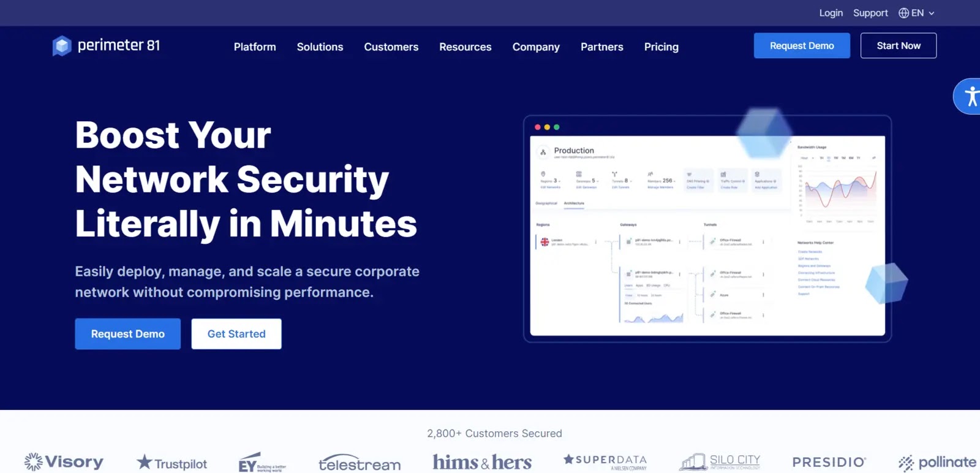Click the Trustpilot star logo
This screenshot has height=473, width=980.
coord(172,463)
